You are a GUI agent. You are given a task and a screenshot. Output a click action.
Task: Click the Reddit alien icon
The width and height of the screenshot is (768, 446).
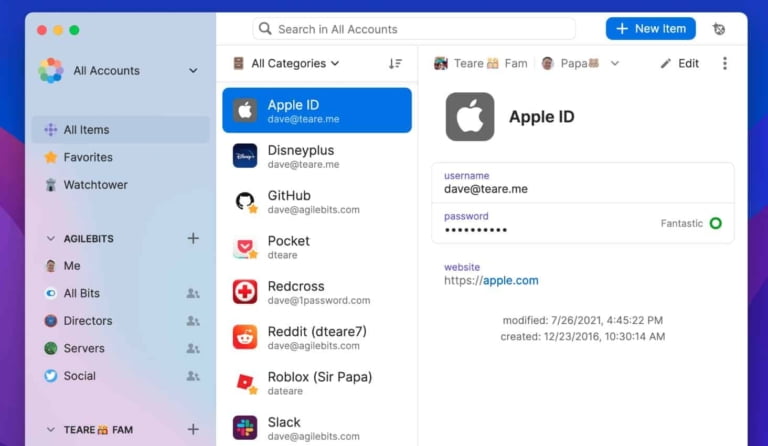pyautogui.click(x=245, y=337)
